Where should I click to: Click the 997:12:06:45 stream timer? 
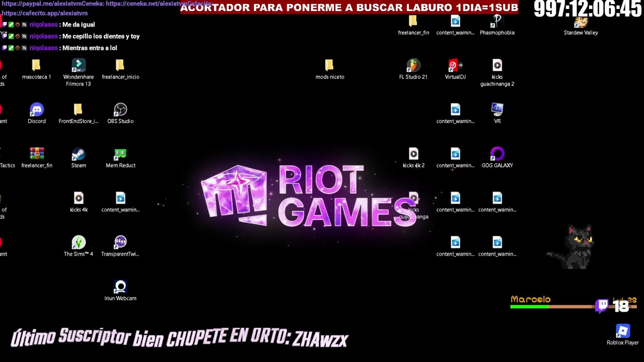(588, 9)
